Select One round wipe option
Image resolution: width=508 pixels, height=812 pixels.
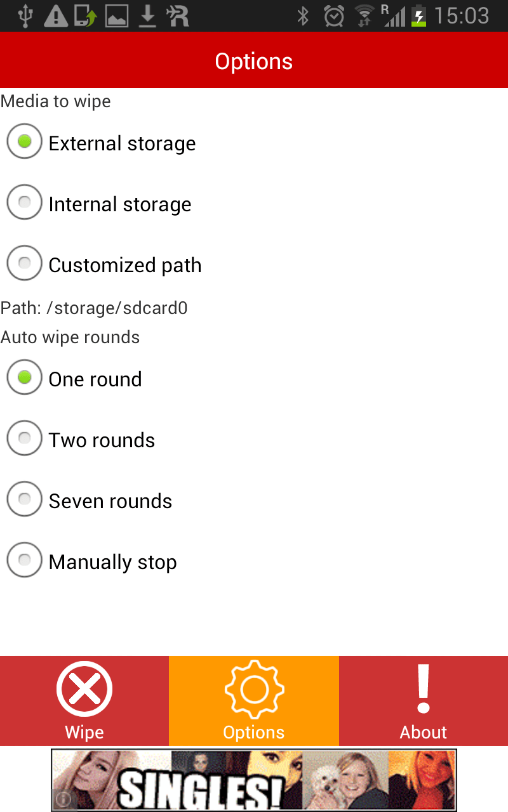[25, 378]
